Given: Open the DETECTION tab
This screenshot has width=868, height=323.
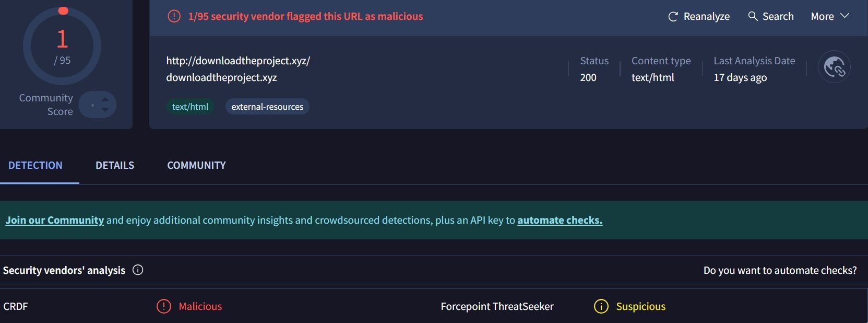Looking at the screenshot, I should click(35, 165).
